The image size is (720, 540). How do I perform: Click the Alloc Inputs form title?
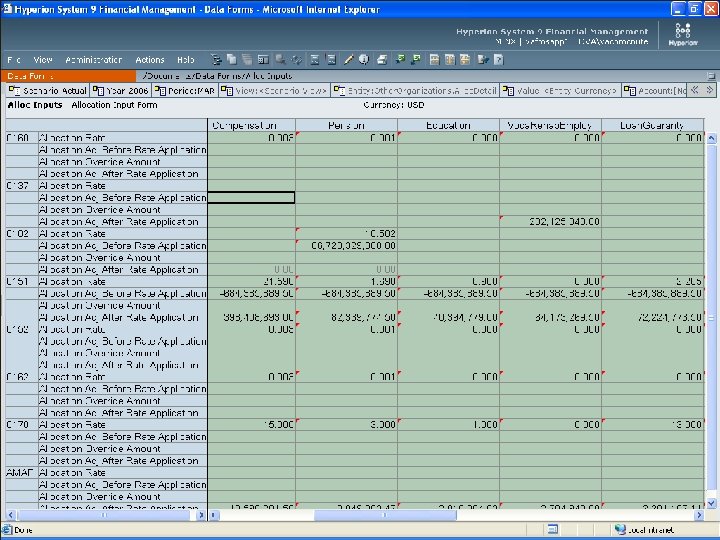35,105
